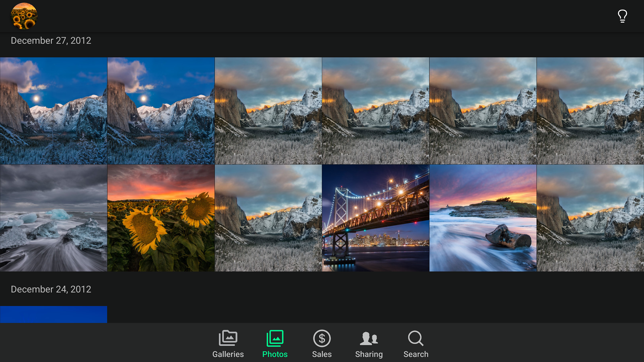The image size is (644, 362).
Task: Click the December 27, 2012 date header
Action: coord(51,41)
